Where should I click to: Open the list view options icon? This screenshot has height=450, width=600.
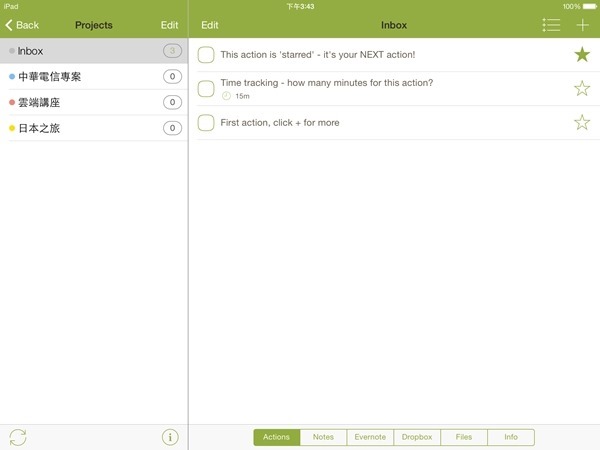(551, 25)
